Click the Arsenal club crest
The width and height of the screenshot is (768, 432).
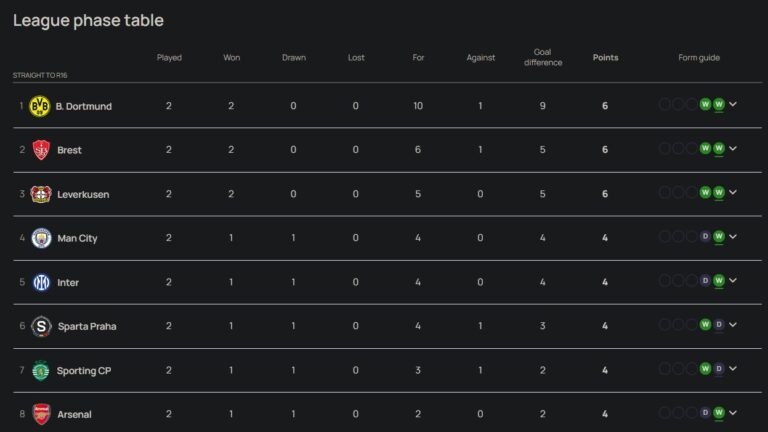click(41, 414)
